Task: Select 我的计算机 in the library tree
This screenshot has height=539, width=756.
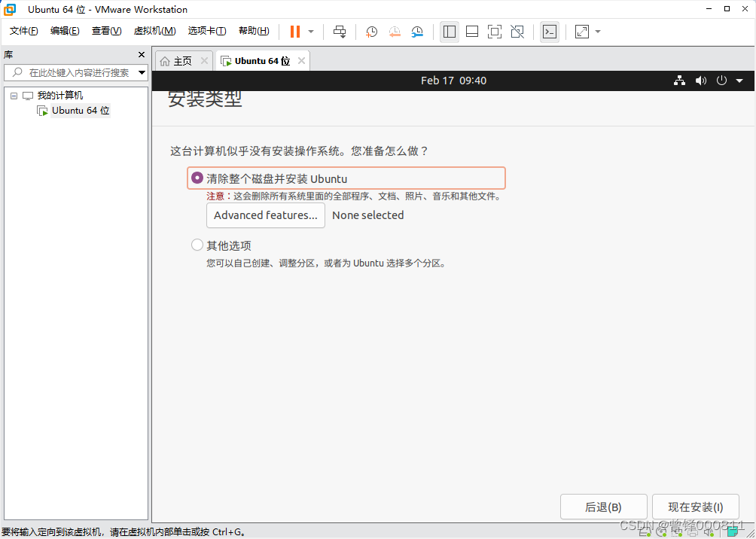Action: click(59, 96)
